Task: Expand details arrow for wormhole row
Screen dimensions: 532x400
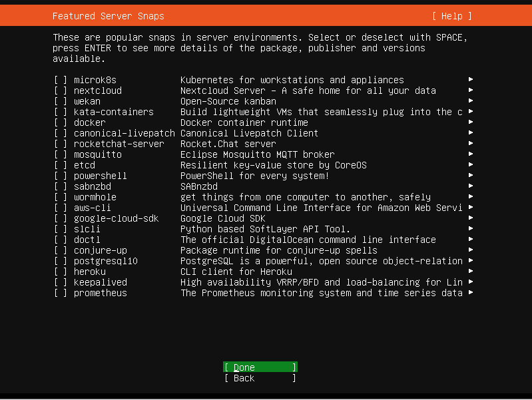Action: coord(471,196)
